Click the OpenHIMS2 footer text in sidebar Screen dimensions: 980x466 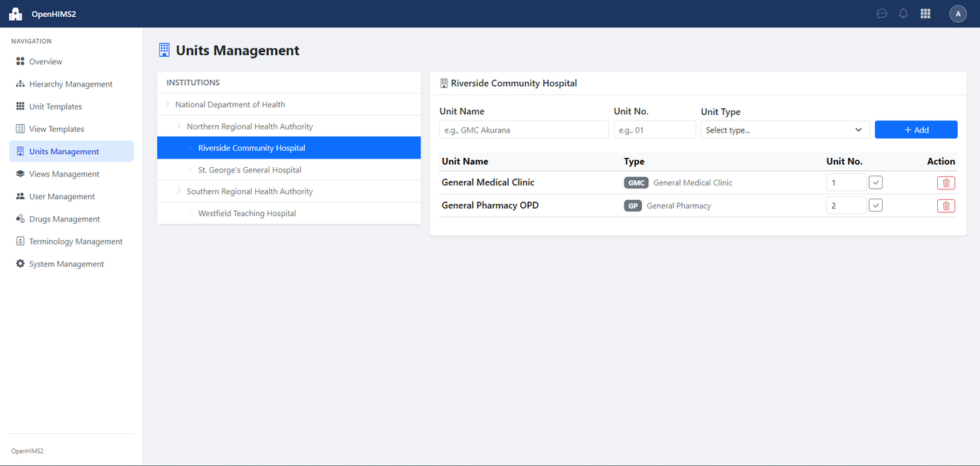(x=28, y=451)
